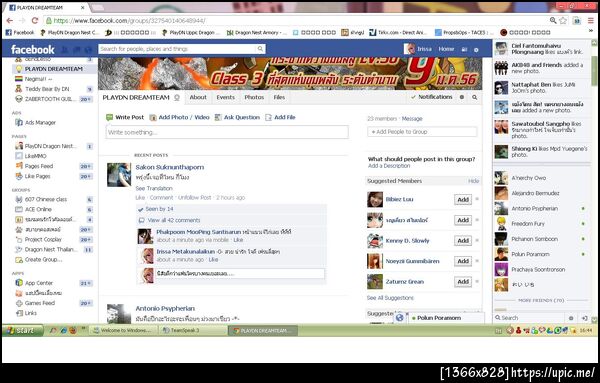Click the hide chat sidebar icon
The width and height of the screenshot is (600, 383).
(584, 318)
